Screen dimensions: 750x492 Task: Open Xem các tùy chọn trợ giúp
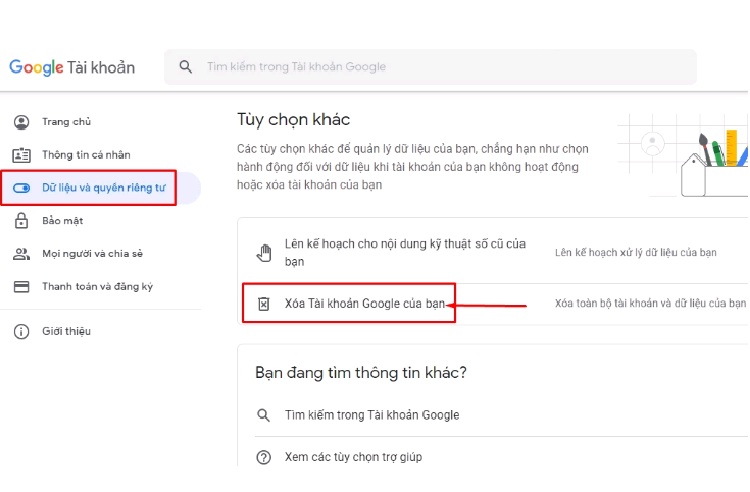click(353, 457)
